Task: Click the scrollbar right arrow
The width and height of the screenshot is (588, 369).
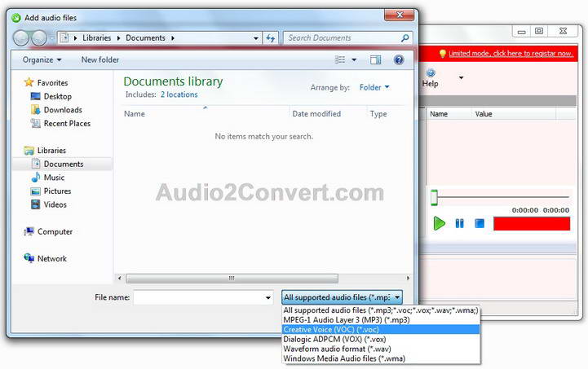Action: pos(408,279)
